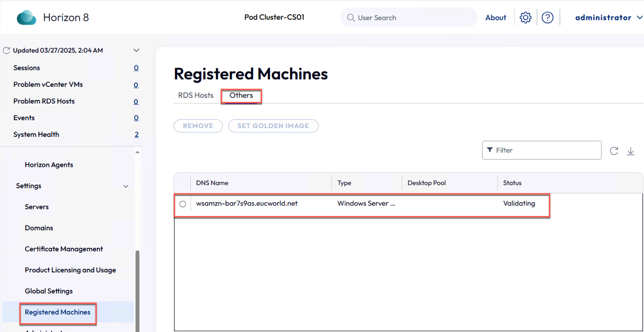644x332 pixels.
Task: Click the User Search field
Action: pyautogui.click(x=409, y=17)
